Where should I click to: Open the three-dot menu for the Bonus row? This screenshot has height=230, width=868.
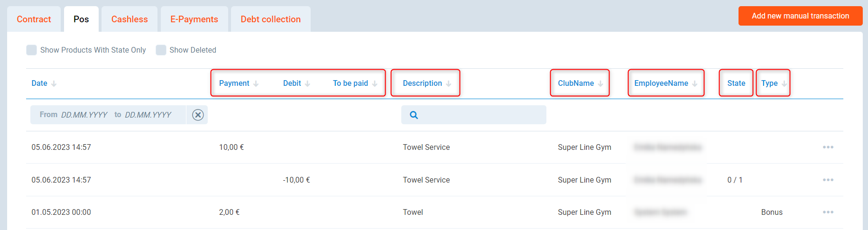tap(828, 212)
